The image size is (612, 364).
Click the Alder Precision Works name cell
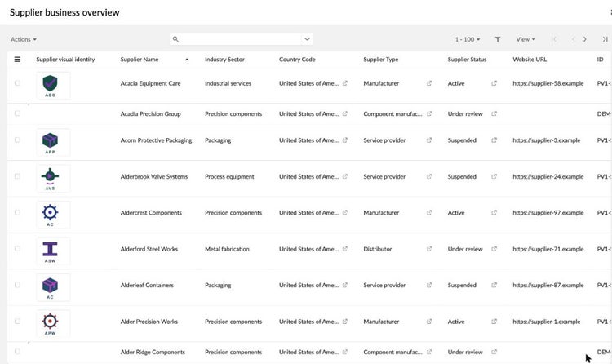click(x=149, y=322)
